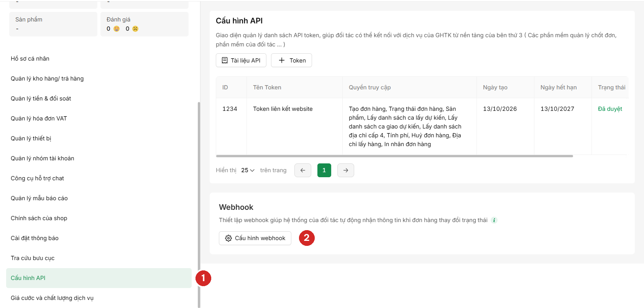Click the sidebar vertical scrollbar
The height and width of the screenshot is (308, 644).
[x=199, y=205]
